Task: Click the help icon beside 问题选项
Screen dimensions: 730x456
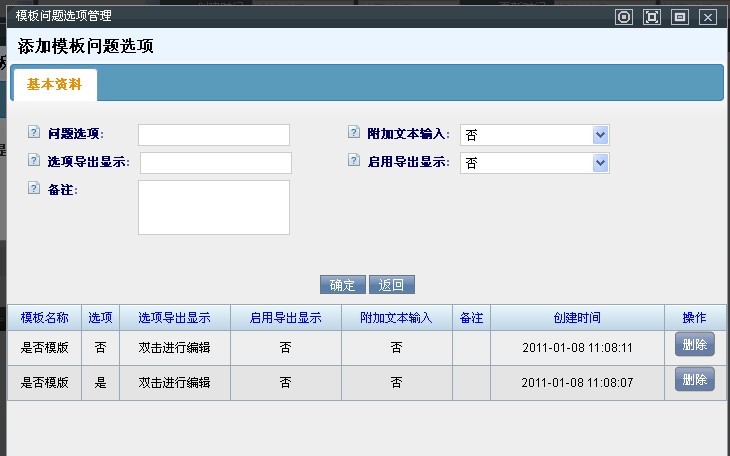Action: [x=33, y=132]
